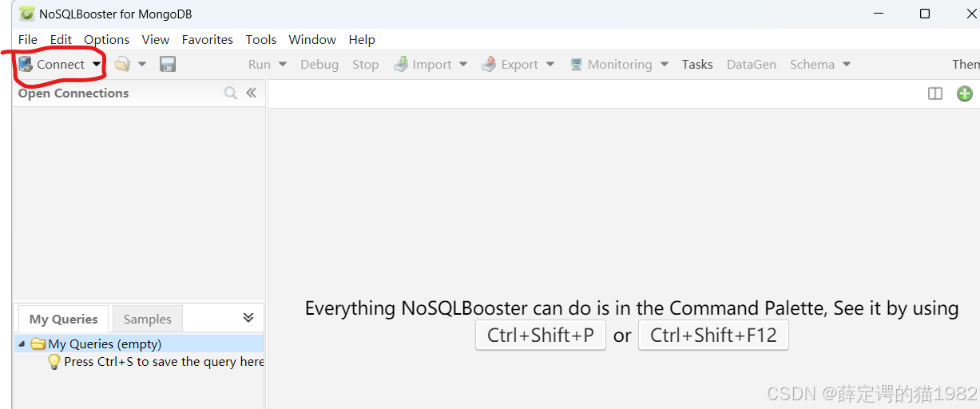Click the lightbulb tip icon
This screenshot has width=980, height=409.
[54, 361]
